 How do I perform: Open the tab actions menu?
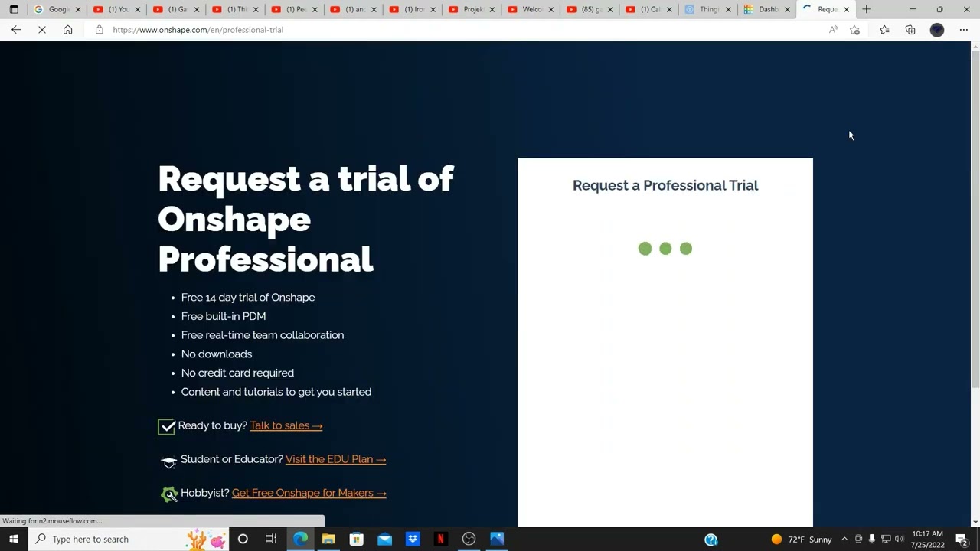coord(14,9)
